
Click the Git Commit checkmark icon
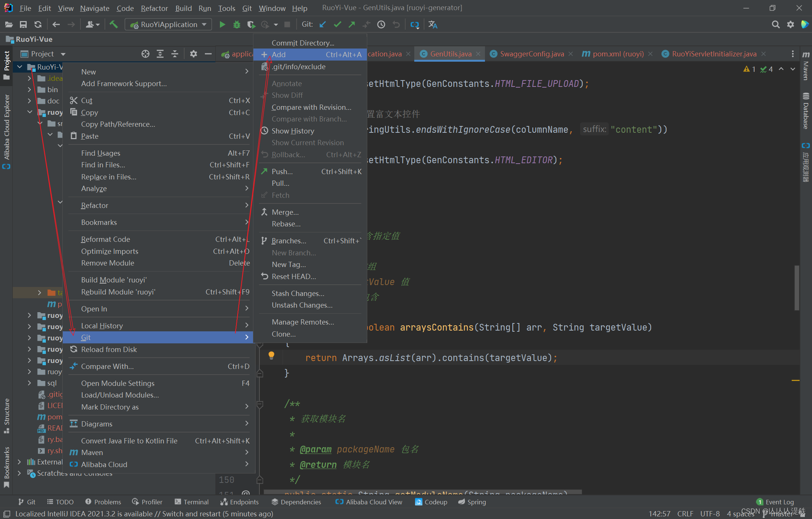(337, 24)
